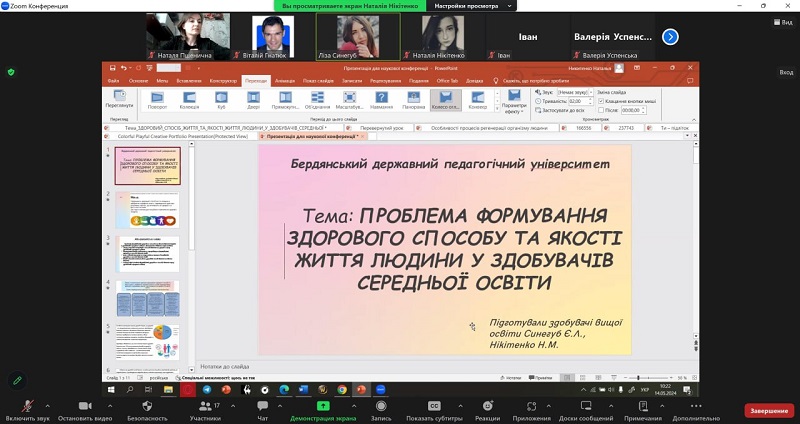Switch to Анімація ribbon tab
The image size is (800, 424).
285,81
